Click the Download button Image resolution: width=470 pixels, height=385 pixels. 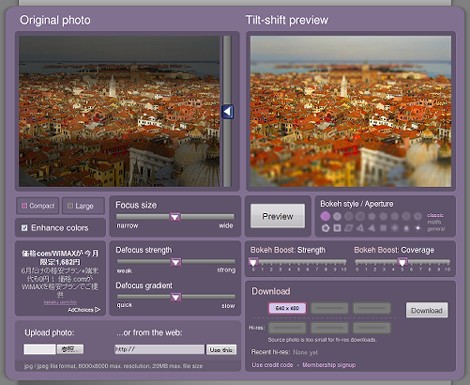click(x=427, y=310)
